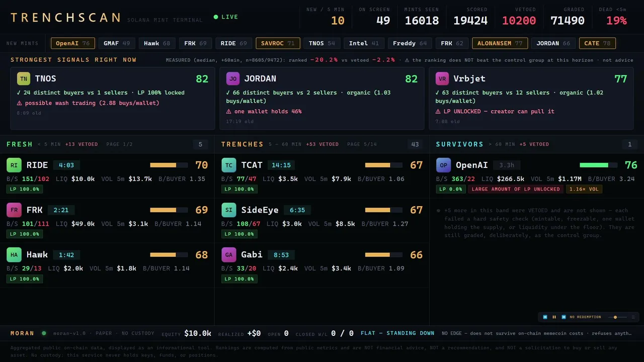The height and width of the screenshot is (362, 644).
Task: Select the TNOS 54 new mint chip
Action: [322, 43]
